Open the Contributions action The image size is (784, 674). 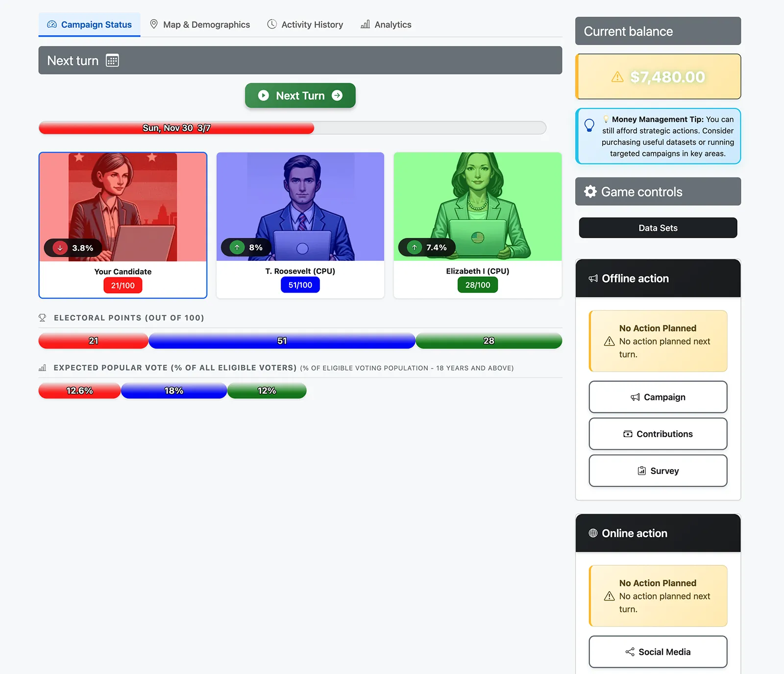click(658, 434)
